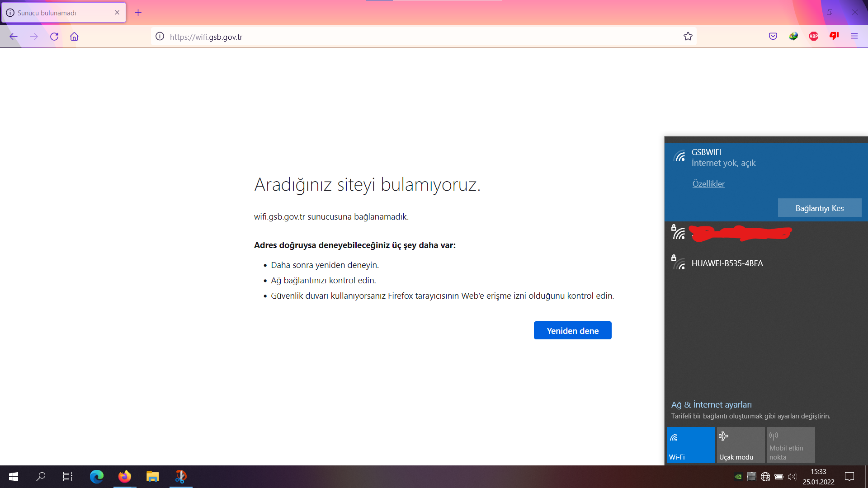Go to Firefox home page icon
868x488 pixels.
click(74, 37)
